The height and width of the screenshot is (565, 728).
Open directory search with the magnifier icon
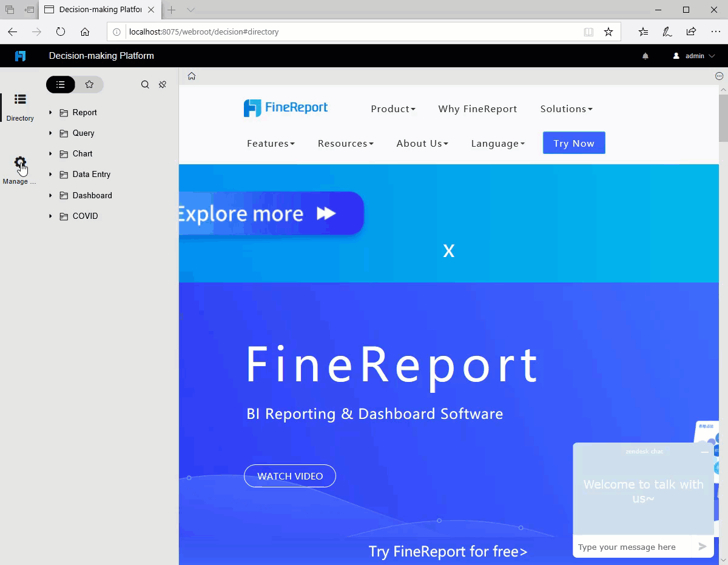coord(145,85)
